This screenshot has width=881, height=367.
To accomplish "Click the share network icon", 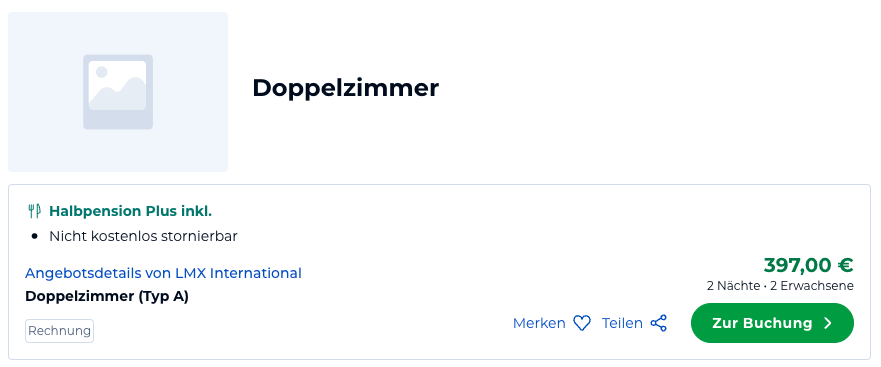I will [659, 323].
